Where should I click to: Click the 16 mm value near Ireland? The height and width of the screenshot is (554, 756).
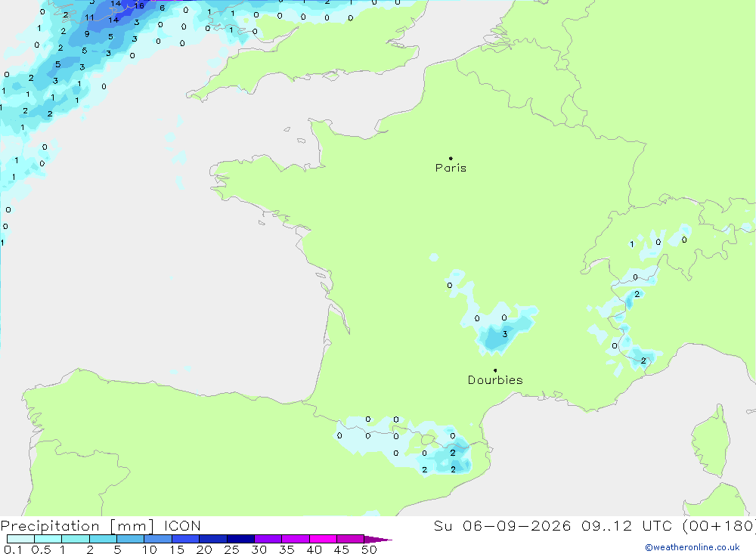(x=139, y=6)
